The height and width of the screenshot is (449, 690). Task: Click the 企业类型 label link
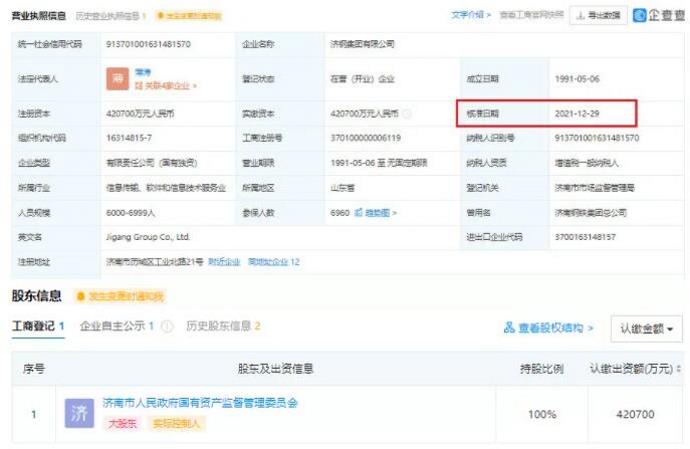click(x=33, y=163)
